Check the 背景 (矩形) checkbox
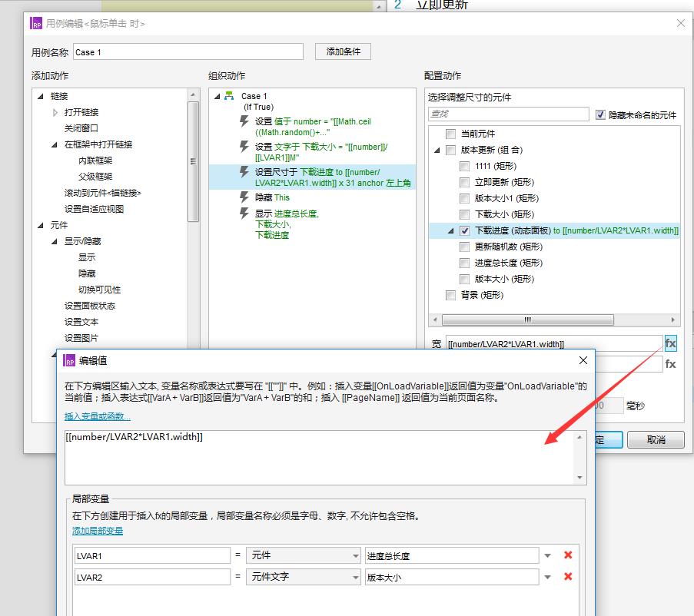Viewport: 694px width, 616px height. pos(450,295)
